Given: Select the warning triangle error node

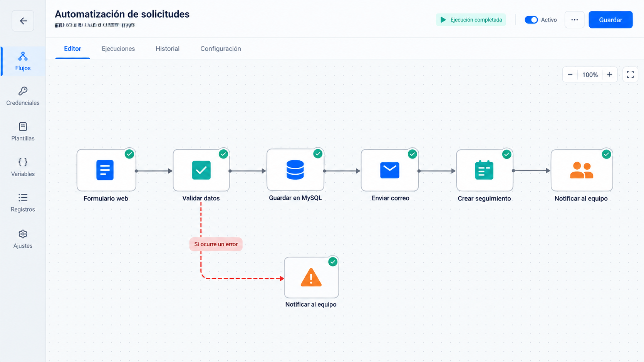Looking at the screenshot, I should pyautogui.click(x=311, y=277).
